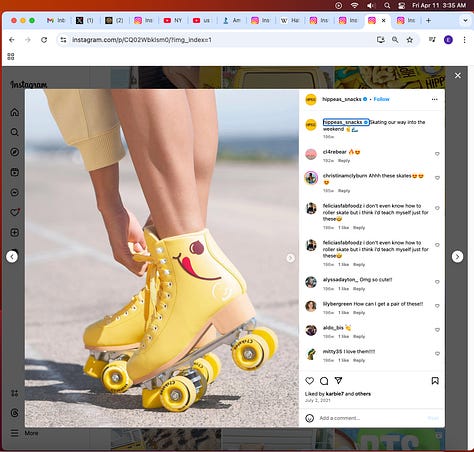Open cl4rebear's profile link

point(335,152)
